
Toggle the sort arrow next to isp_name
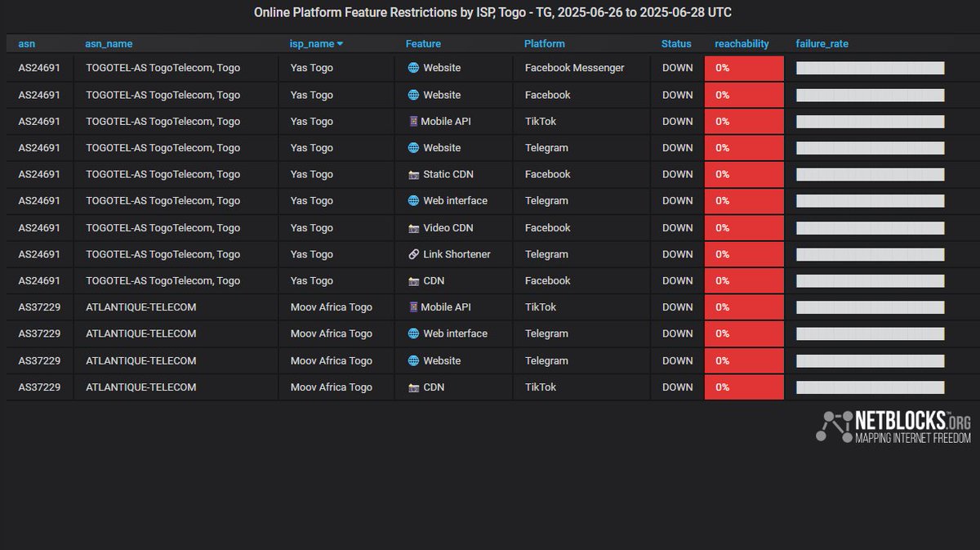[340, 44]
